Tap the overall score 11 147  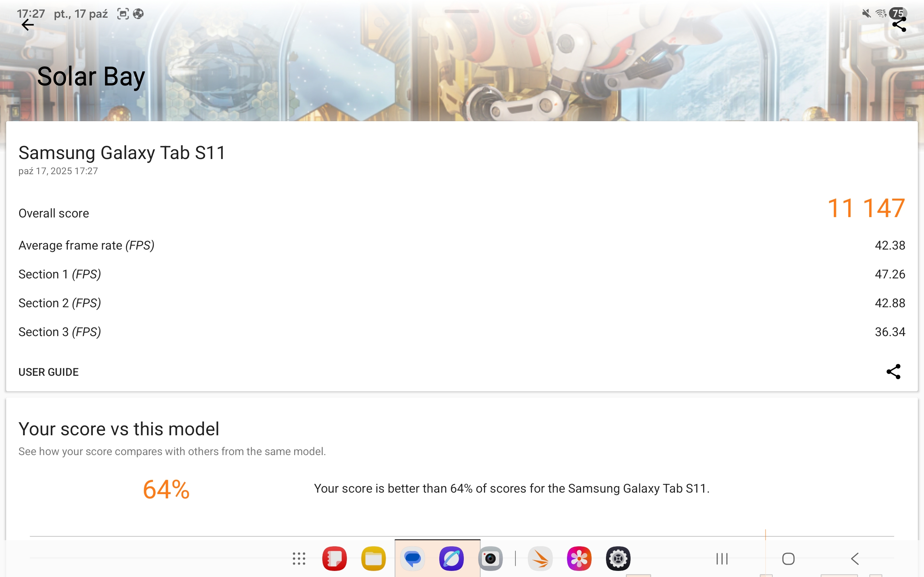[866, 208]
